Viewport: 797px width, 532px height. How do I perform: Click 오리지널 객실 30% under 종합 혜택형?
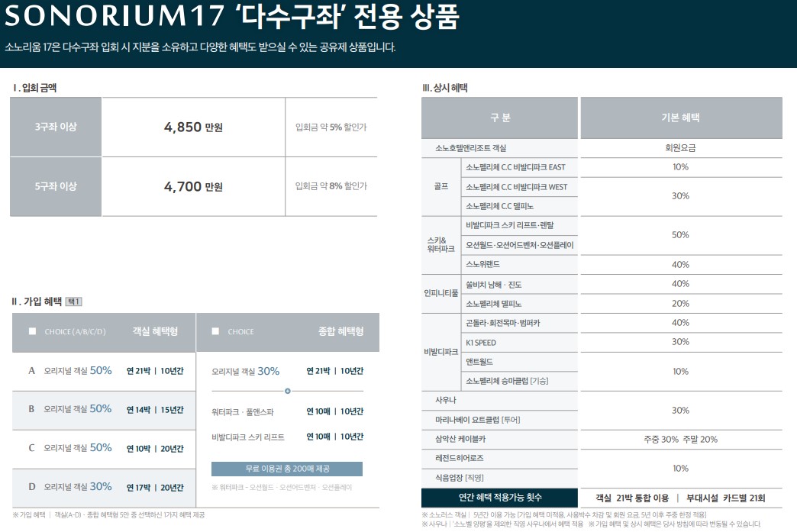click(246, 372)
